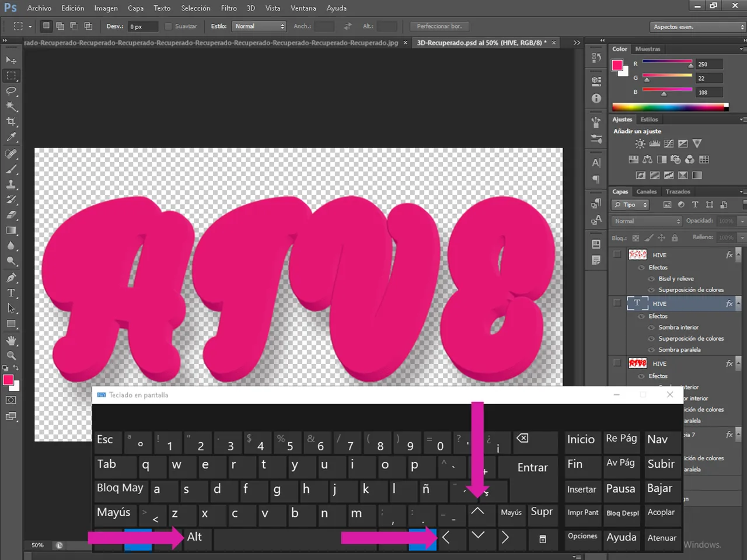Select the Horizontal Type tool
The width and height of the screenshot is (747, 560).
[x=11, y=293]
